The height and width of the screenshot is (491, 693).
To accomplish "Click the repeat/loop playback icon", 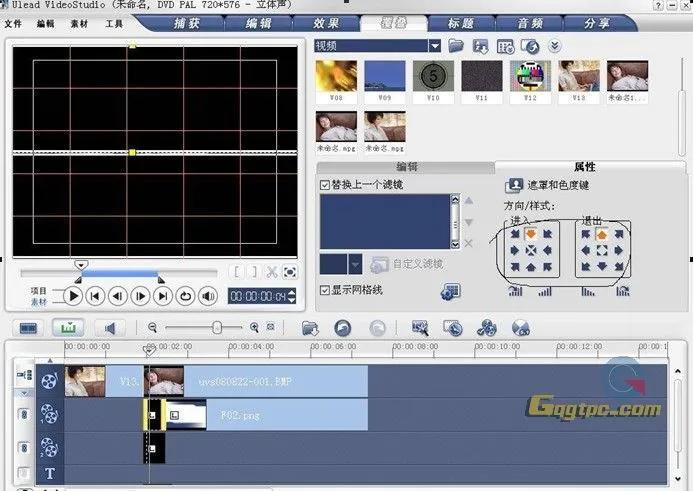I will (185, 296).
